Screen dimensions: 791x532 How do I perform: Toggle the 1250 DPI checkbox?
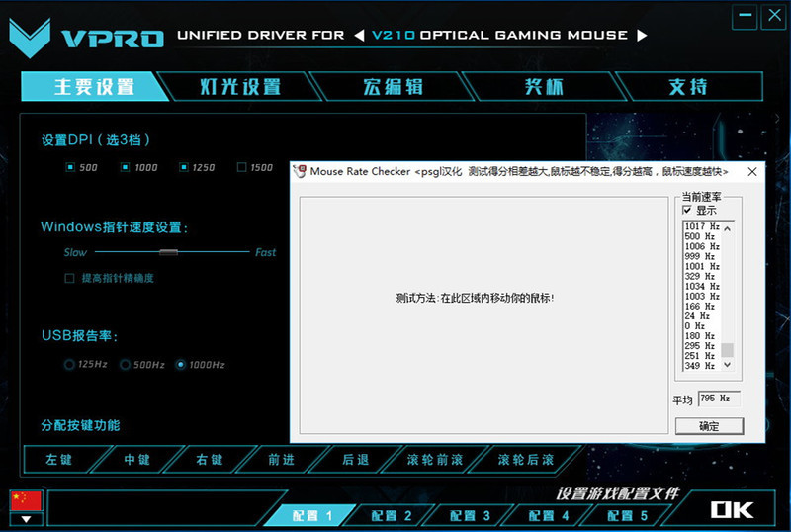click(x=184, y=167)
